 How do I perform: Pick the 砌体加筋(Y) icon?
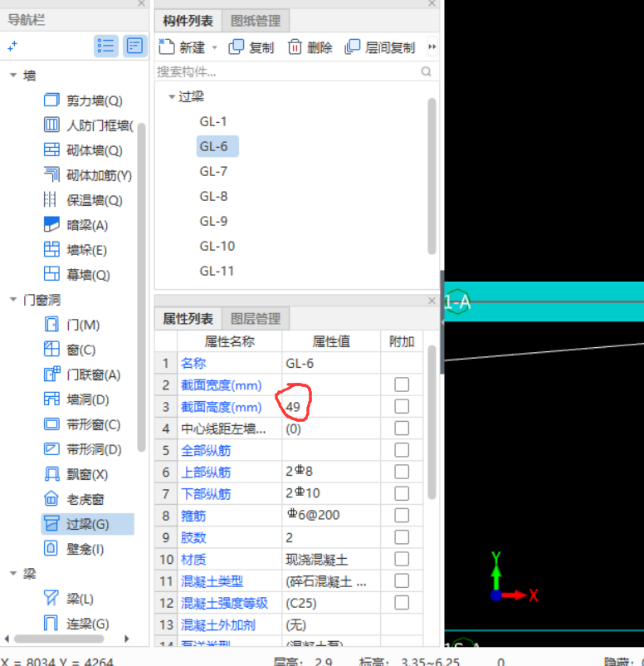pyautogui.click(x=51, y=175)
